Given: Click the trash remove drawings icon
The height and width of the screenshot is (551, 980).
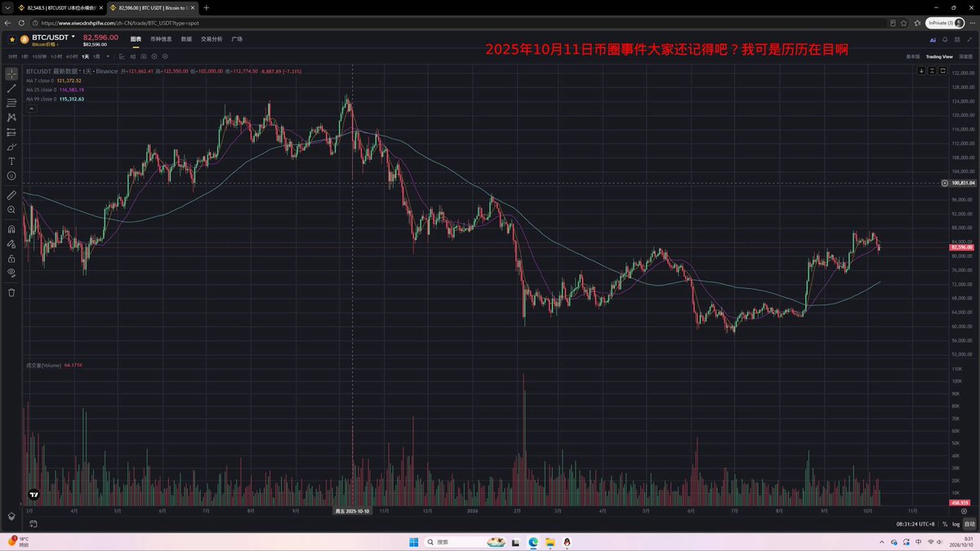Looking at the screenshot, I should click(11, 292).
